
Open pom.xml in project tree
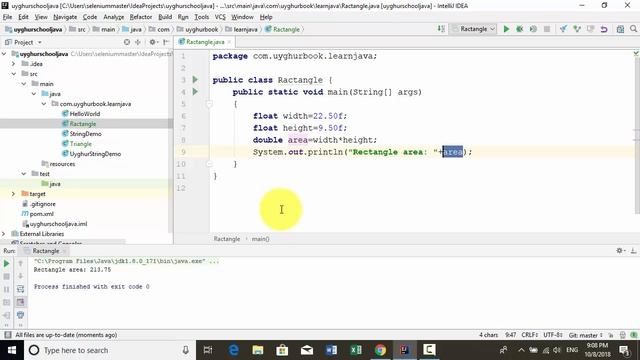click(41, 214)
